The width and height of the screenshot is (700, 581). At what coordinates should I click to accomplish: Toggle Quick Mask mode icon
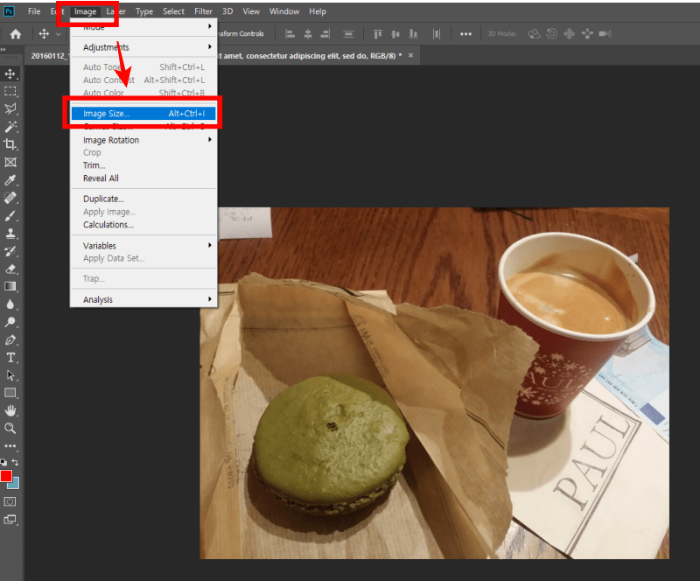pyautogui.click(x=10, y=502)
